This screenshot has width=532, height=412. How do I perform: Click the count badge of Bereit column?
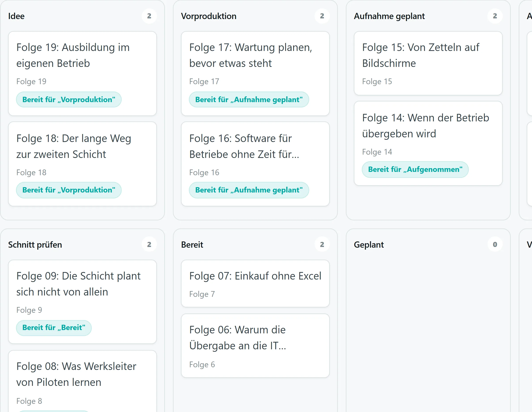(x=322, y=245)
